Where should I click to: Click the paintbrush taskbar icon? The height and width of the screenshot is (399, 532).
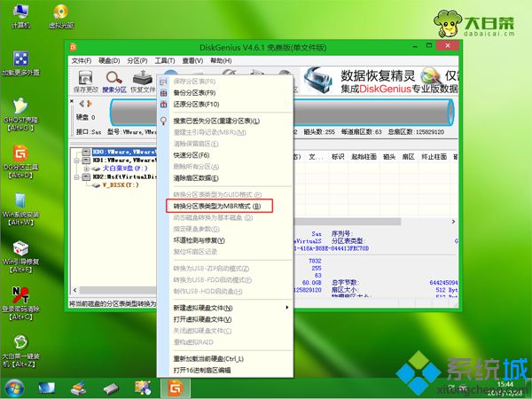(x=79, y=388)
